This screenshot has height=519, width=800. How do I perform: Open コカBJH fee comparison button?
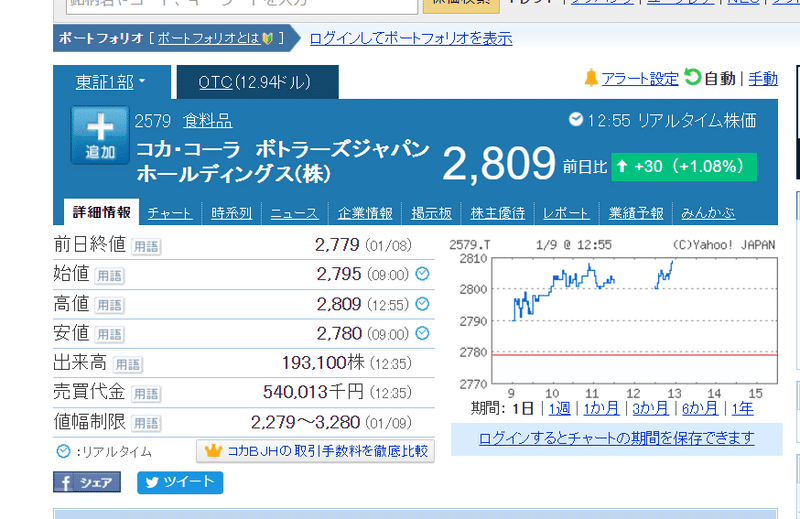tap(315, 451)
